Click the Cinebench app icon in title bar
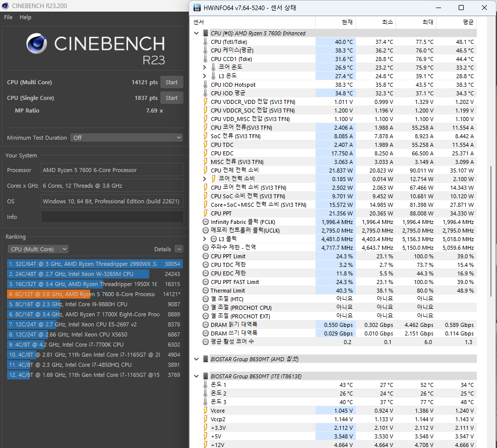 5,6
